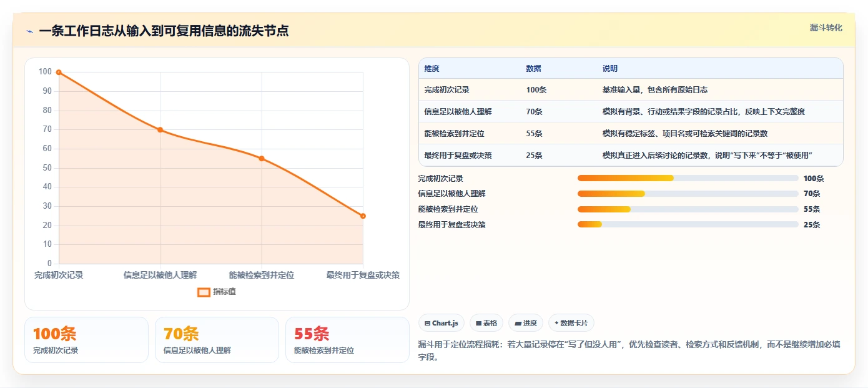Select the Chart.js tag
Viewport: 868px width, 388px height.
click(441, 323)
